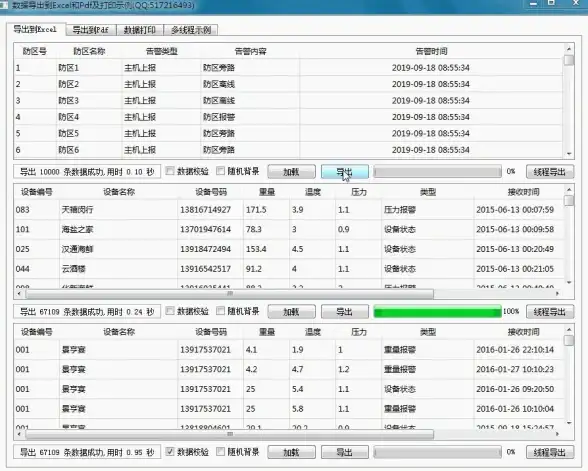Click 压力报警 in the 083 row
The width and height of the screenshot is (588, 471).
click(428, 210)
